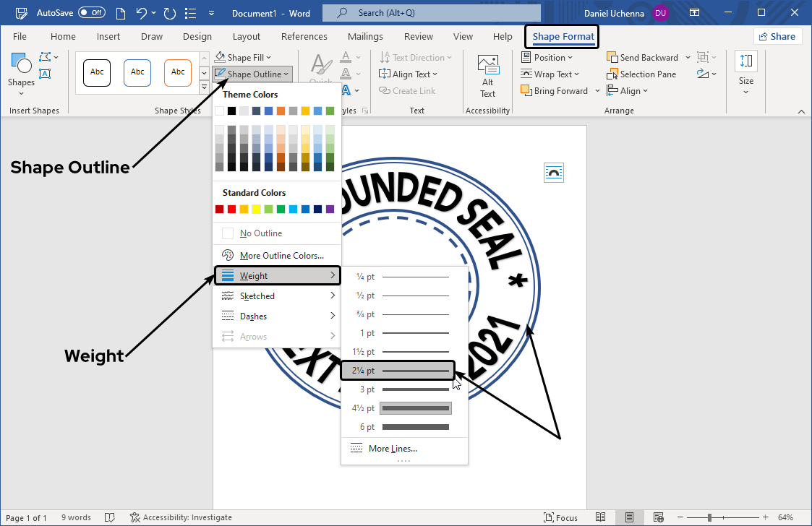Choose the 3 pt line weight
The height and width of the screenshot is (526, 812).
coord(405,389)
